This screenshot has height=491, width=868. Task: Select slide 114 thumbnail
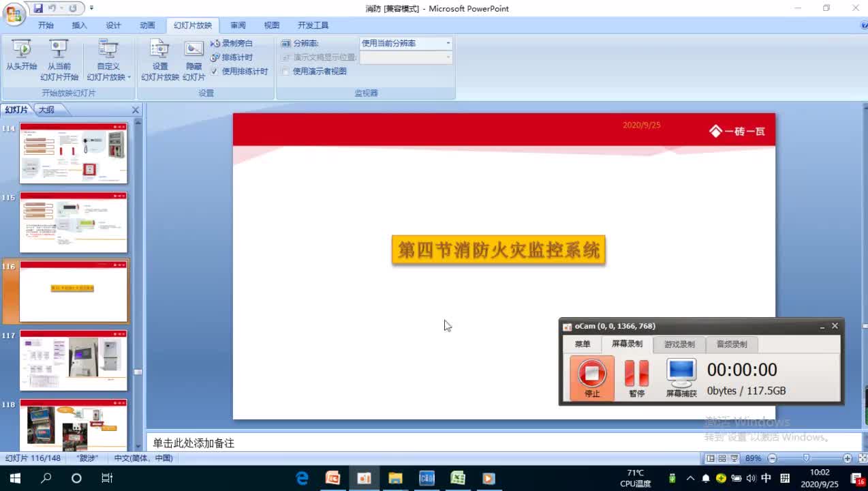point(74,153)
